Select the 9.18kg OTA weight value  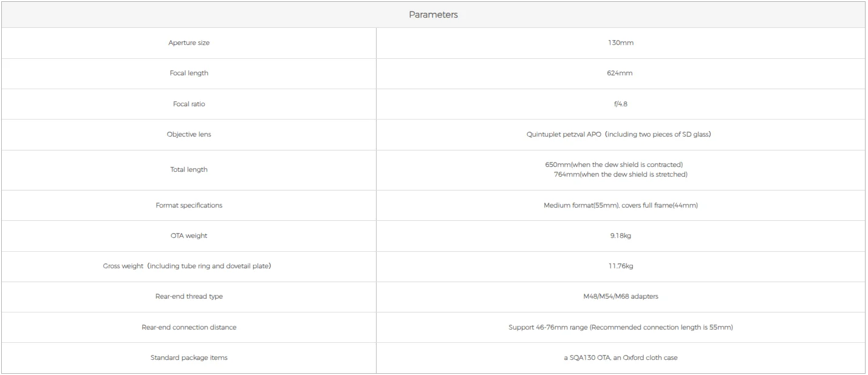coord(620,235)
